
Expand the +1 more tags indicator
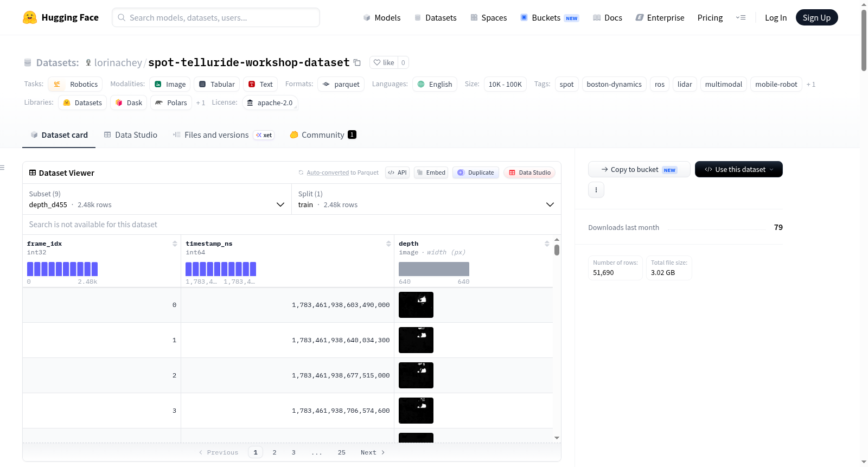[811, 84]
